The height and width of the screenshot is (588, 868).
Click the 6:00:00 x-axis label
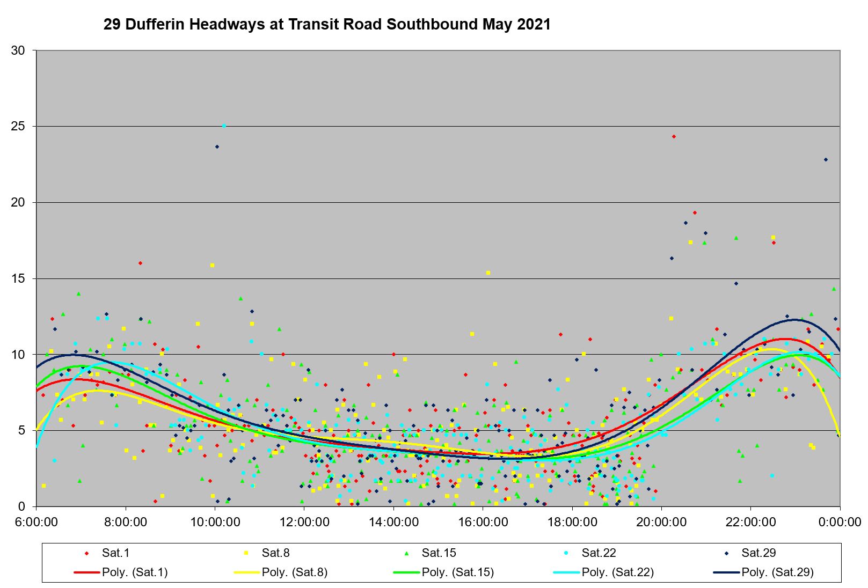(37, 522)
